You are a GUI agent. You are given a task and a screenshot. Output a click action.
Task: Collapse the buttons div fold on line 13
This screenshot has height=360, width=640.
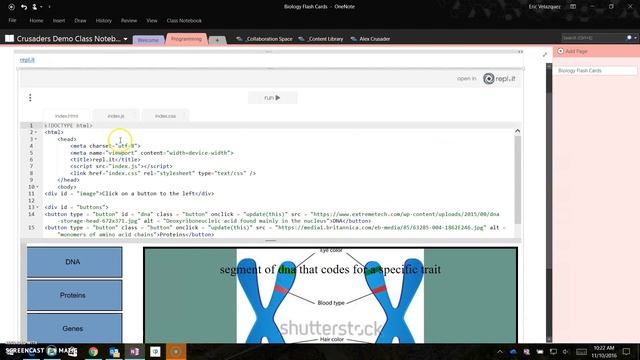37,207
